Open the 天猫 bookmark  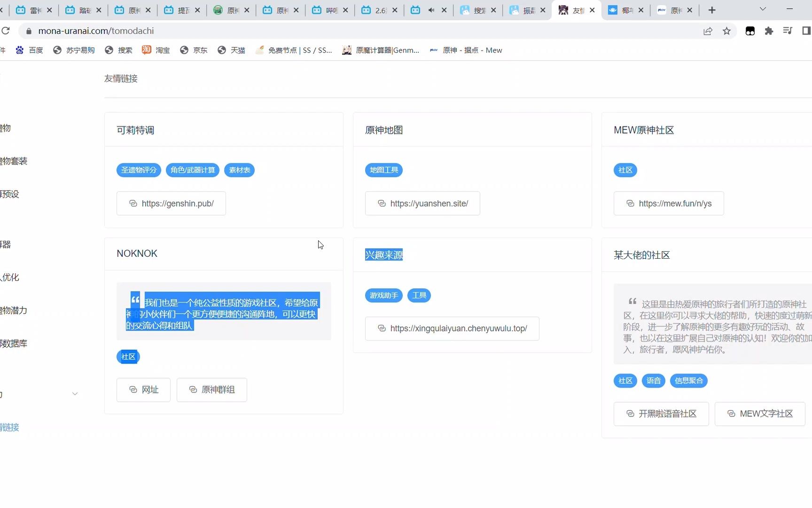(x=231, y=50)
